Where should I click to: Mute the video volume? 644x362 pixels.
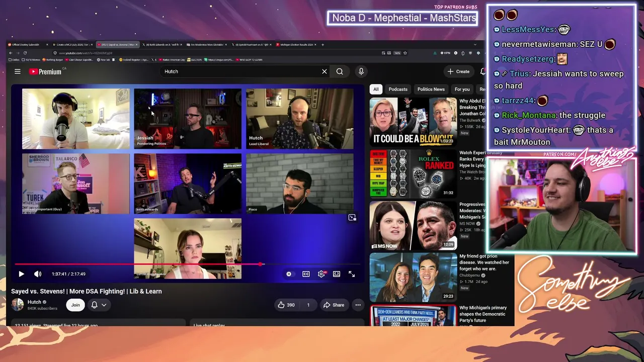38,274
